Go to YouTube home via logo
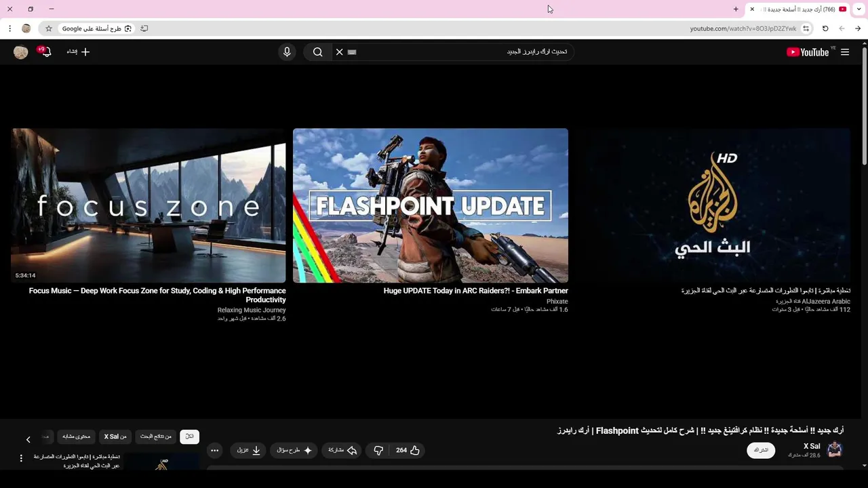This screenshot has height=488, width=868. pyautogui.click(x=808, y=52)
